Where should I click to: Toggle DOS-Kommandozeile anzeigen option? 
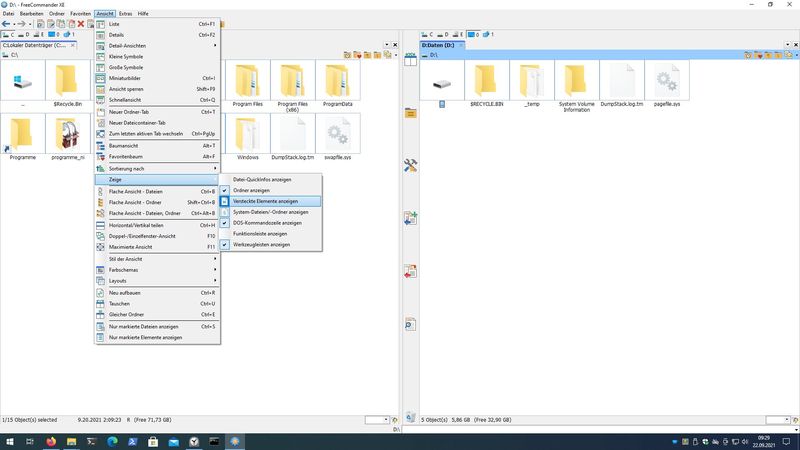[271, 223]
